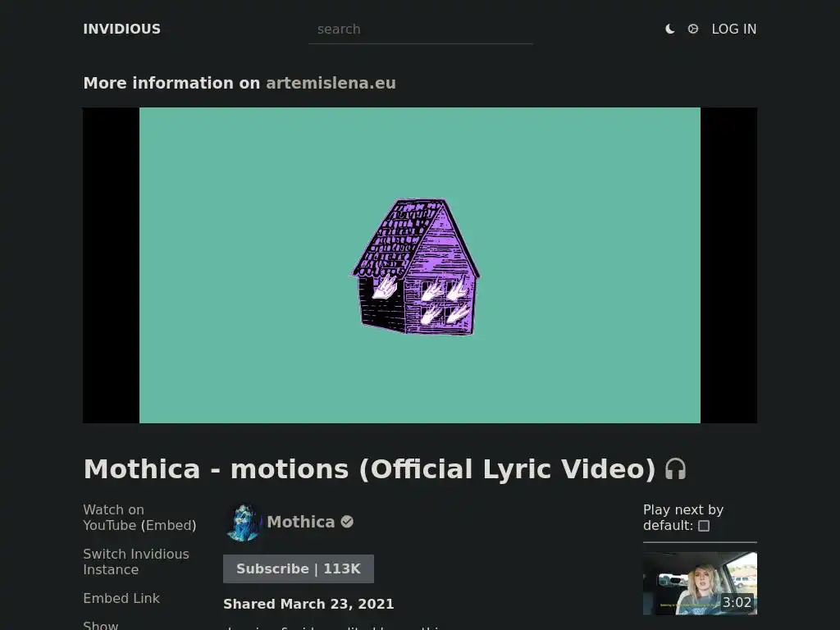Toggle dark theme moon icon

click(x=669, y=29)
